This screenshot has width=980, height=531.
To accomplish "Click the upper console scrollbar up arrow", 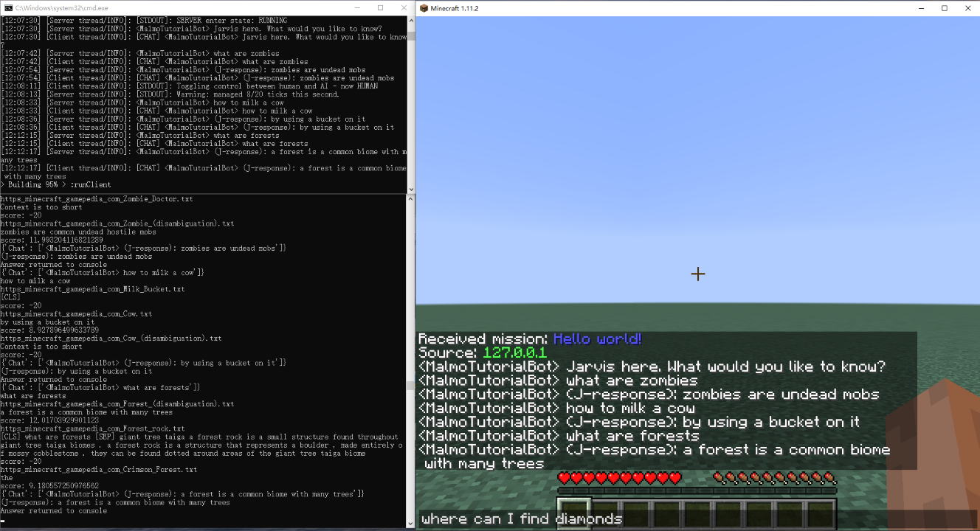I will click(x=411, y=20).
